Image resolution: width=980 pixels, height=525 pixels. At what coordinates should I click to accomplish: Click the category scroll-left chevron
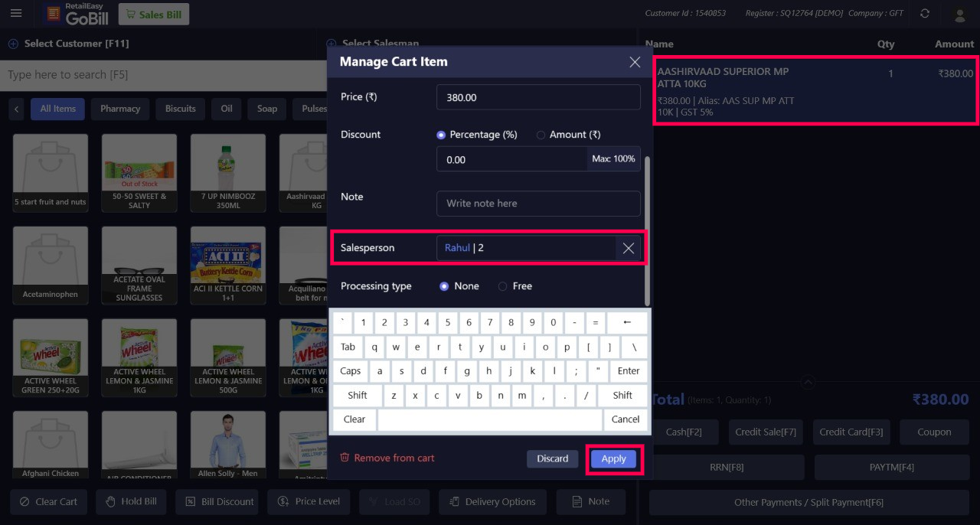coord(17,109)
